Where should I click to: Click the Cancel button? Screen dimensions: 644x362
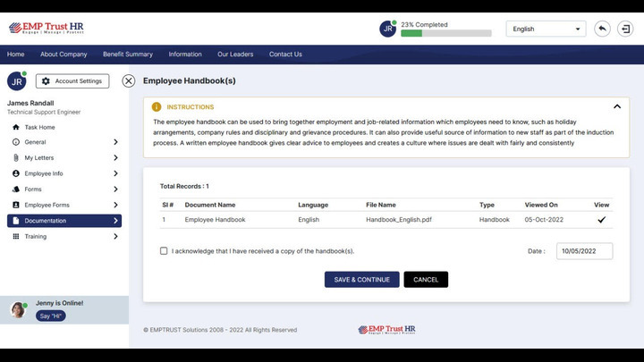426,280
